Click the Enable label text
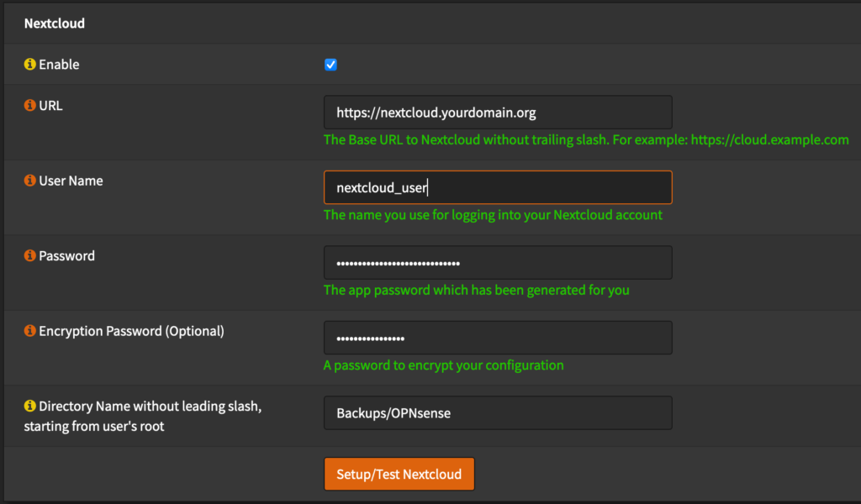Screen dimensions: 861x504 (x=59, y=65)
